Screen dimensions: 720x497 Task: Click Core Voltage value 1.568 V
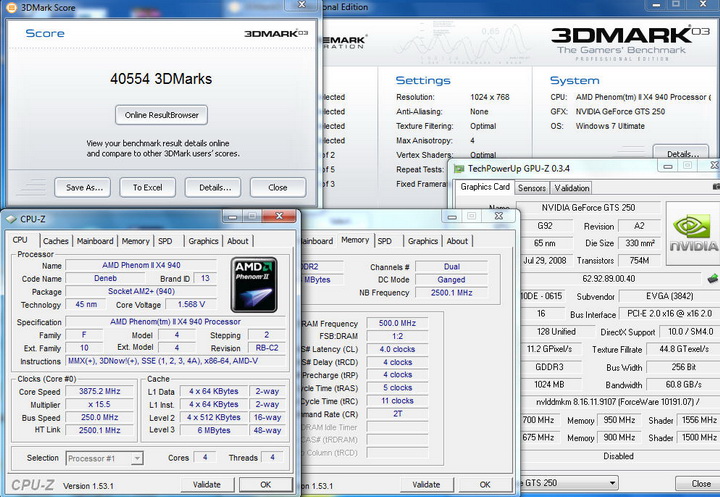tap(191, 304)
